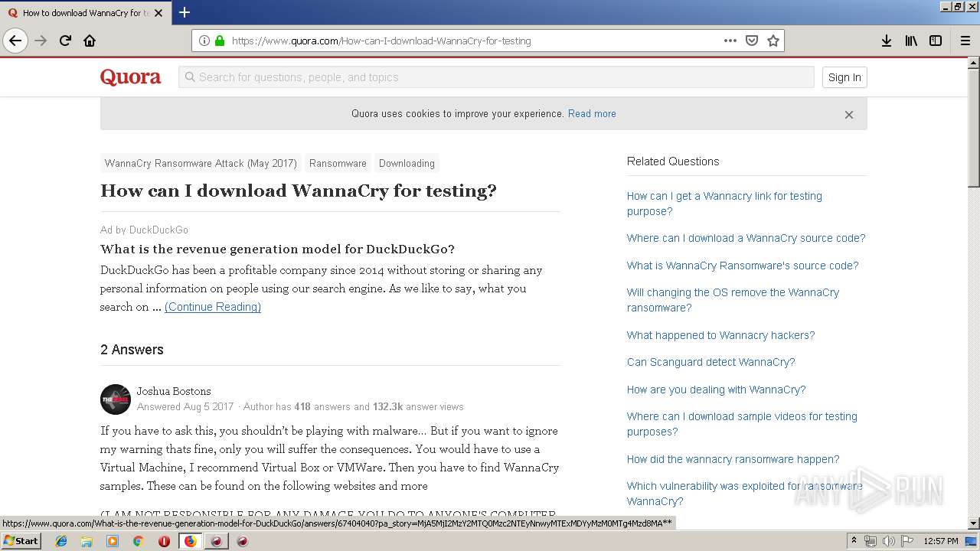
Task: Click the volume speaker tray icon
Action: click(888, 541)
